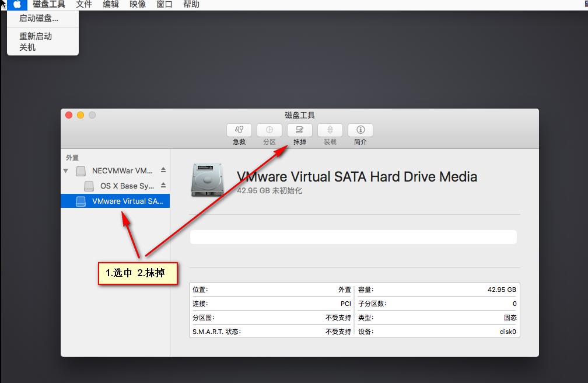
Task: Click the 外置 location value
Action: tap(345, 290)
